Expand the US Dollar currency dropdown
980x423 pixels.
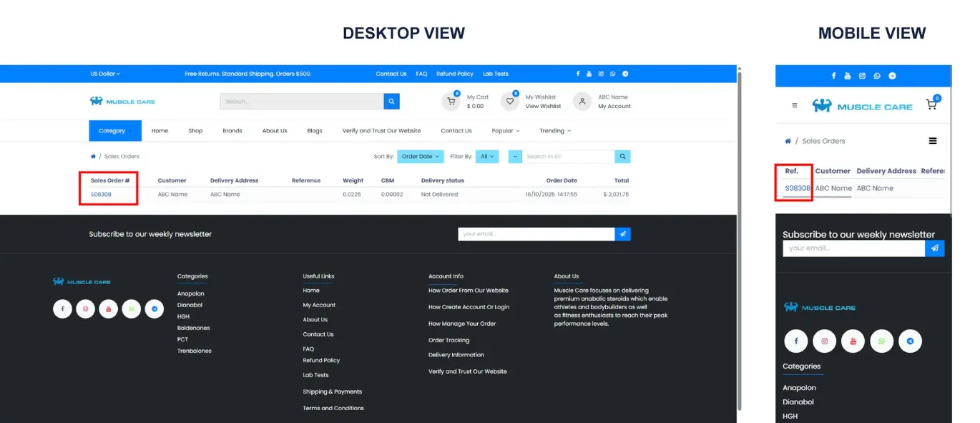pos(105,74)
